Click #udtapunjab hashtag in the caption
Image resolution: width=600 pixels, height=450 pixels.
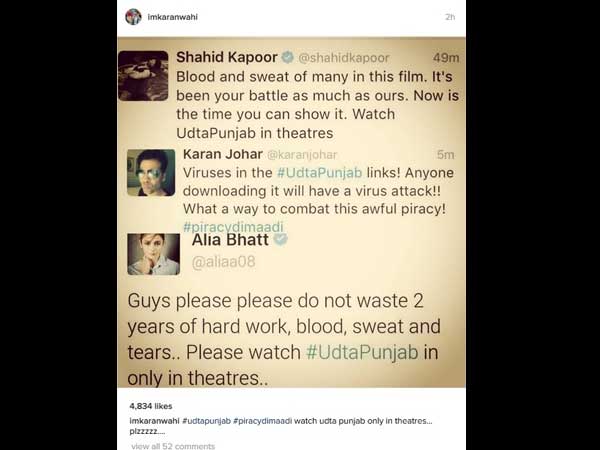(206, 421)
